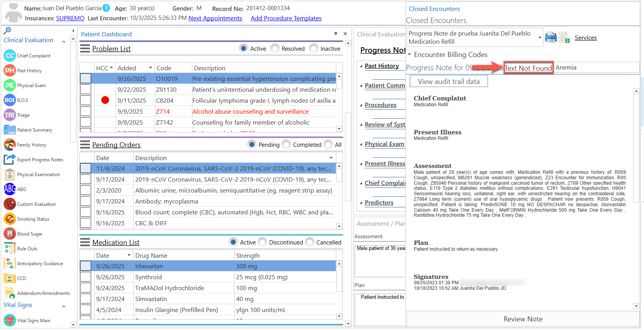Image resolution: width=644 pixels, height=330 pixels.
Task: Select Inactive radio in Problem List
Action: pyautogui.click(x=314, y=48)
